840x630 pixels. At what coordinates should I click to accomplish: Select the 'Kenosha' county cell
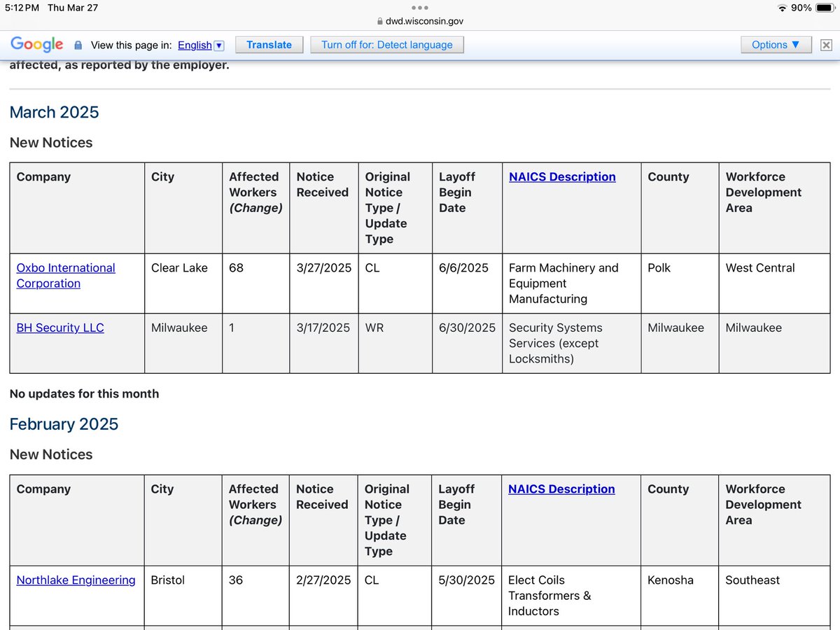(680, 595)
